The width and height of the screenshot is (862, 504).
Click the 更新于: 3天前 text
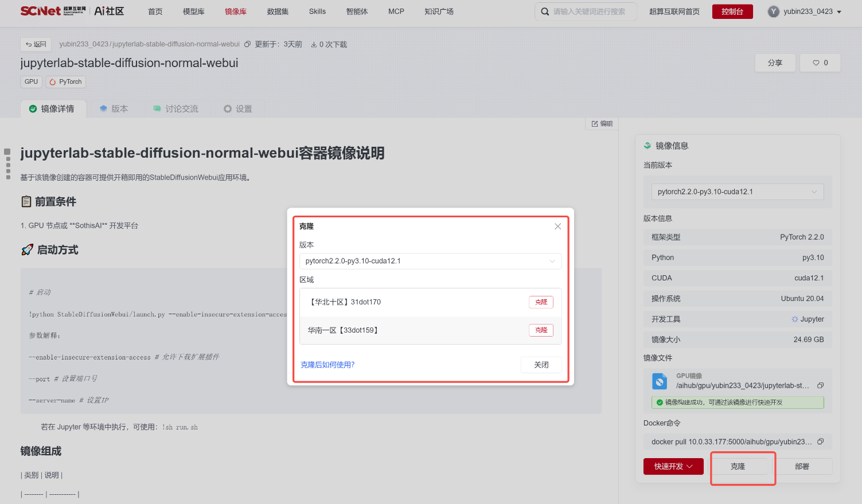[278, 44]
